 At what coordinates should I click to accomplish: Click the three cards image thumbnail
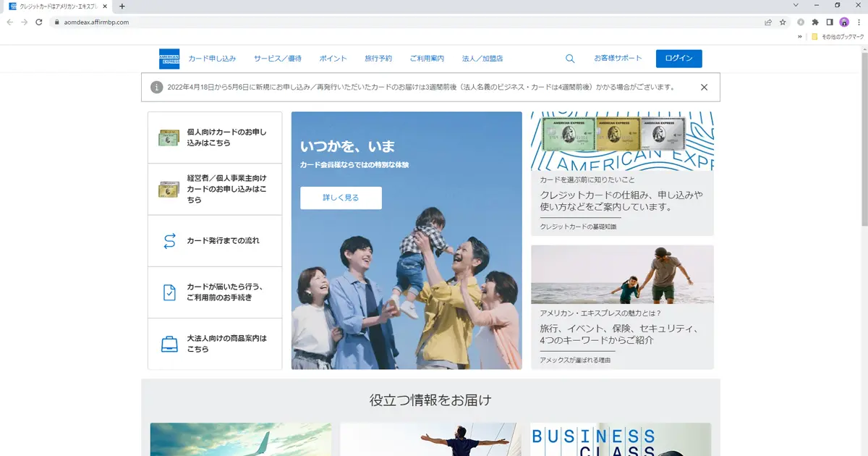622,141
